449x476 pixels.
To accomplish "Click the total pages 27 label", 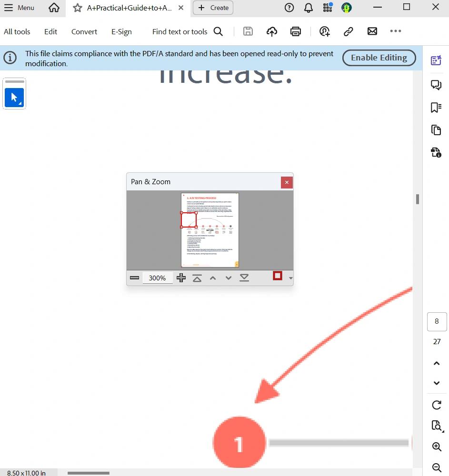I will (x=437, y=342).
